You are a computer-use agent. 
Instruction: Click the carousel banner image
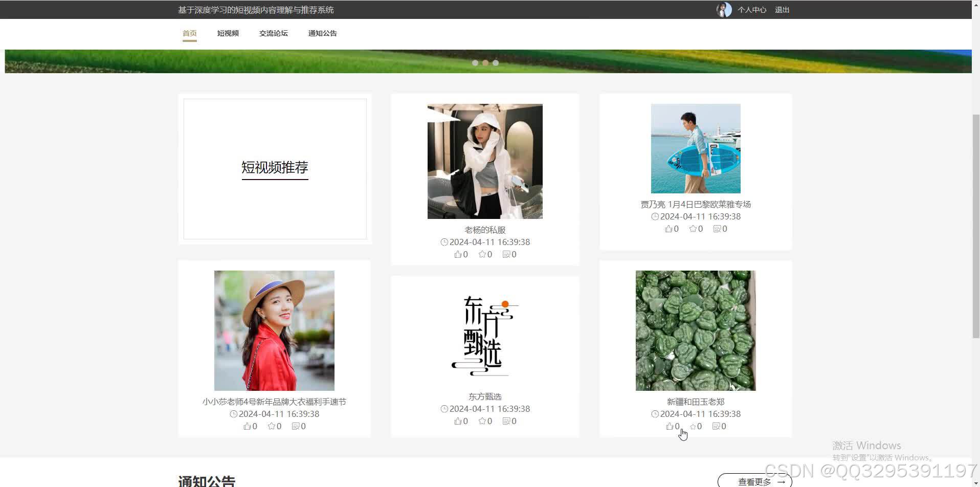click(488, 61)
